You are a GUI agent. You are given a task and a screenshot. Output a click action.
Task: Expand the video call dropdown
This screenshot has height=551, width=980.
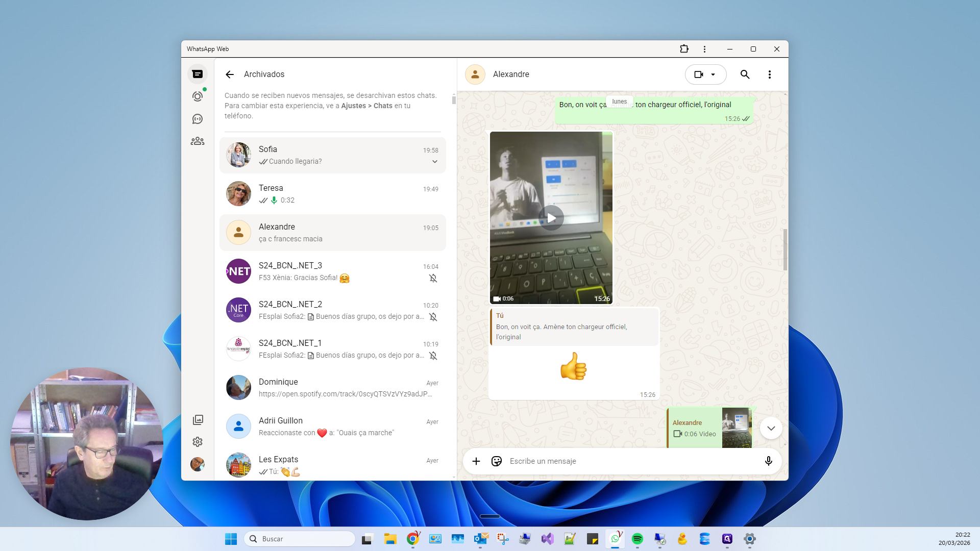click(x=713, y=74)
